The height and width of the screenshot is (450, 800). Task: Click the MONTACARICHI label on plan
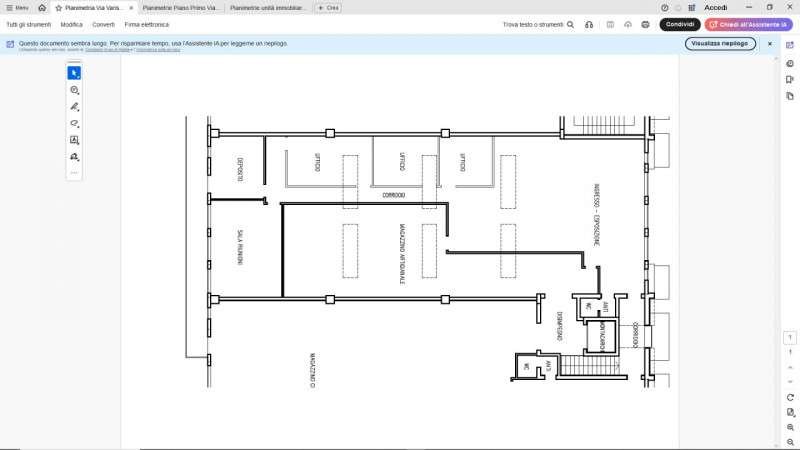(602, 336)
